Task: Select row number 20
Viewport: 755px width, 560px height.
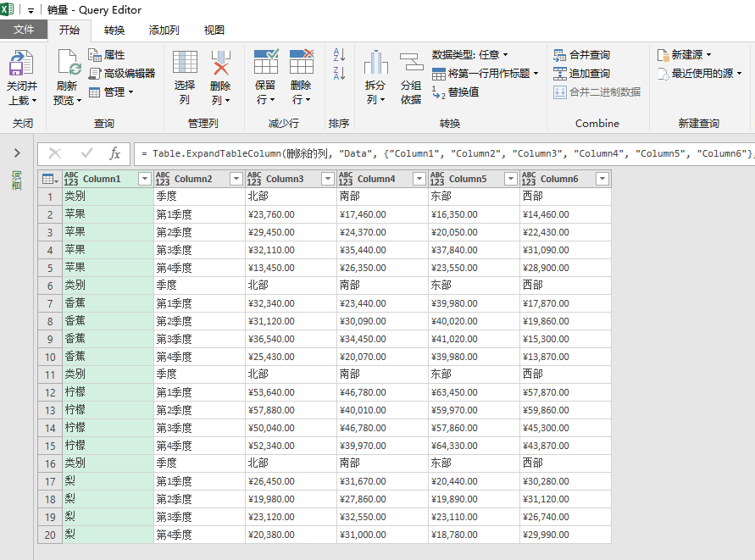Action: click(50, 535)
